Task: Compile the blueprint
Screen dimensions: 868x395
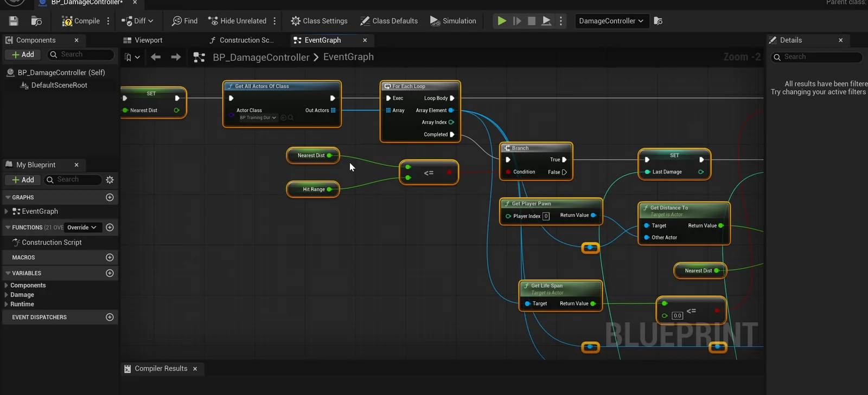Action: [80, 21]
